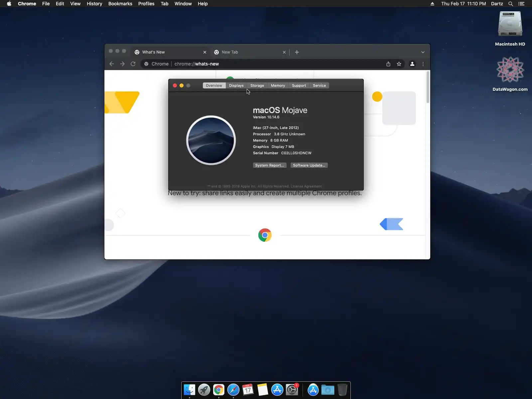This screenshot has height=399, width=532.
Task: Launch Safari from the Dock
Action: 233,390
